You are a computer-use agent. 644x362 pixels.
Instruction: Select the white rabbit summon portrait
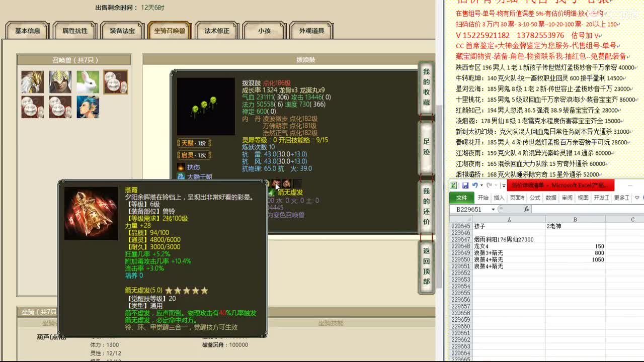click(88, 82)
